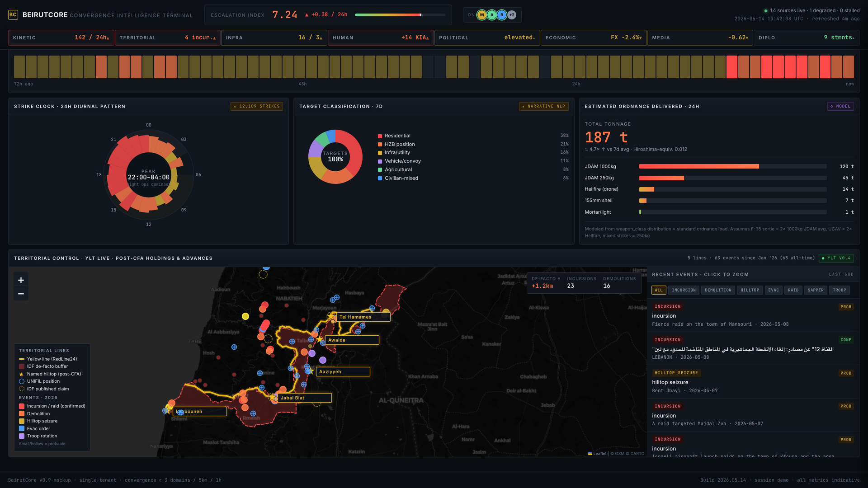The image size is (868, 488).
Task: Zoom out on the territorial map
Action: click(x=21, y=294)
